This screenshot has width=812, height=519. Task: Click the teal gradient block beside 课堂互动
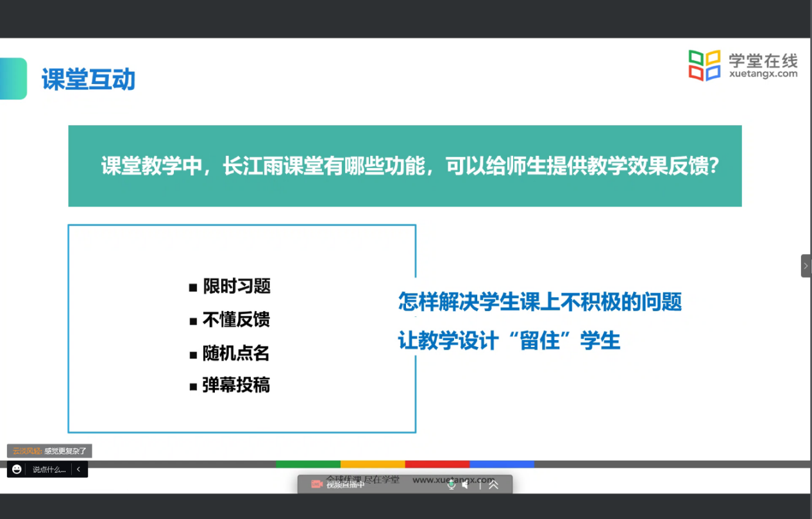coord(13,79)
